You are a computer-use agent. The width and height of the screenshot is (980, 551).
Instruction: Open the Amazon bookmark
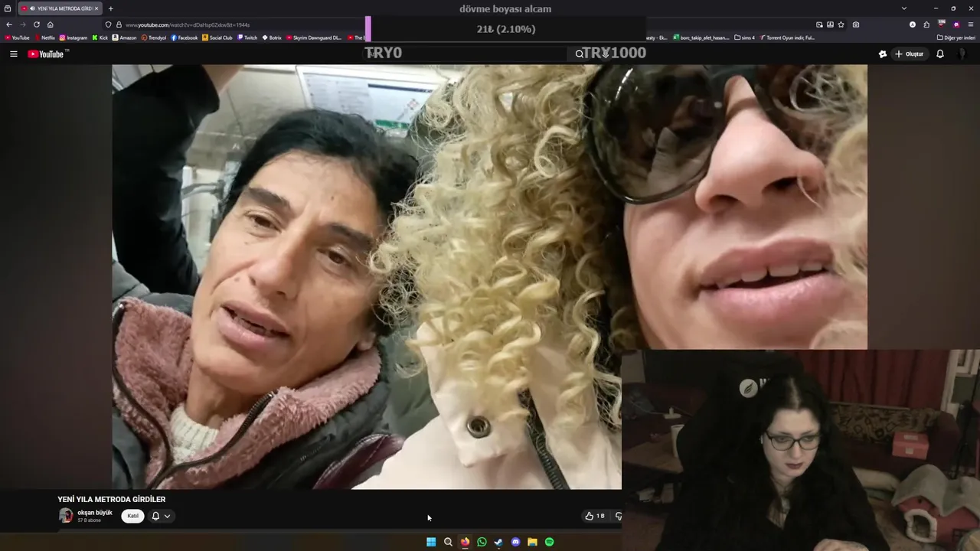point(125,37)
